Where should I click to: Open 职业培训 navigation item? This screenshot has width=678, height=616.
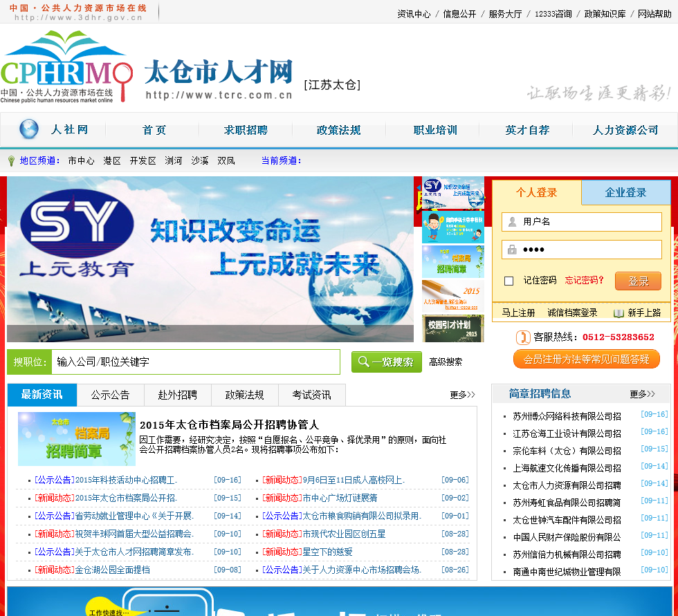click(x=435, y=130)
